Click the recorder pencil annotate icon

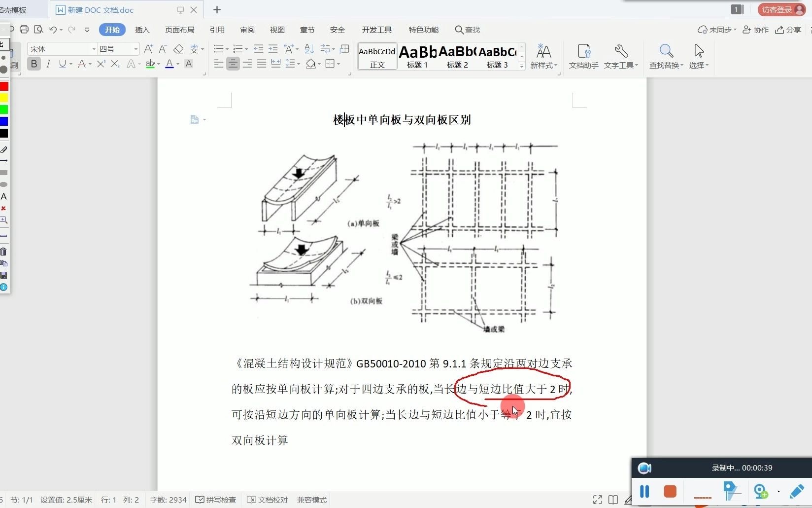point(797,491)
